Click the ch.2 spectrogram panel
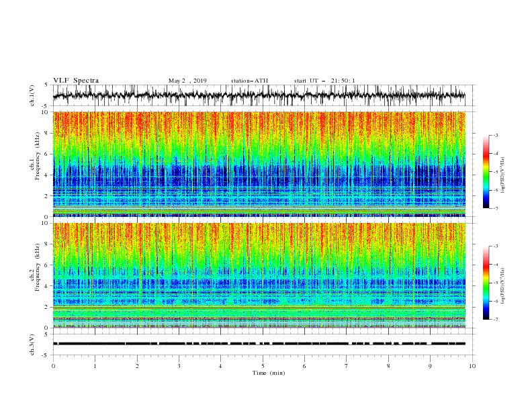 pyautogui.click(x=259, y=275)
